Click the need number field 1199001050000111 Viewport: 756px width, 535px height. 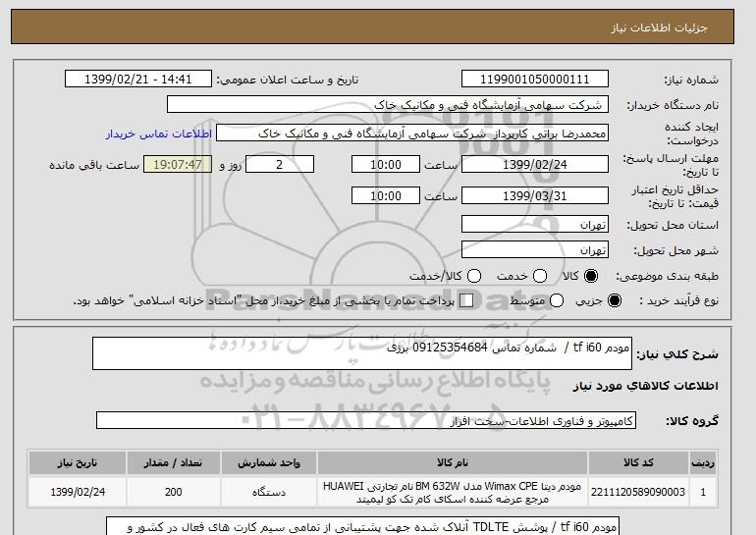point(535,80)
